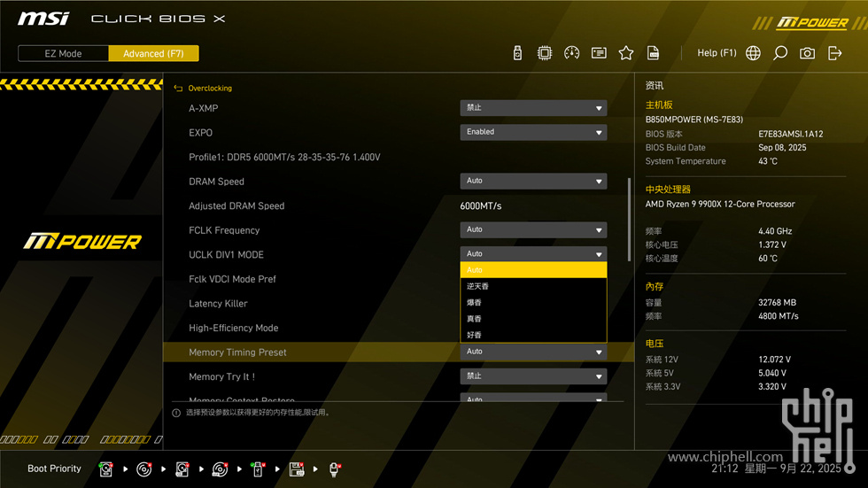The width and height of the screenshot is (868, 488).
Task: Select the A-XMP setting label
Action: (x=203, y=108)
